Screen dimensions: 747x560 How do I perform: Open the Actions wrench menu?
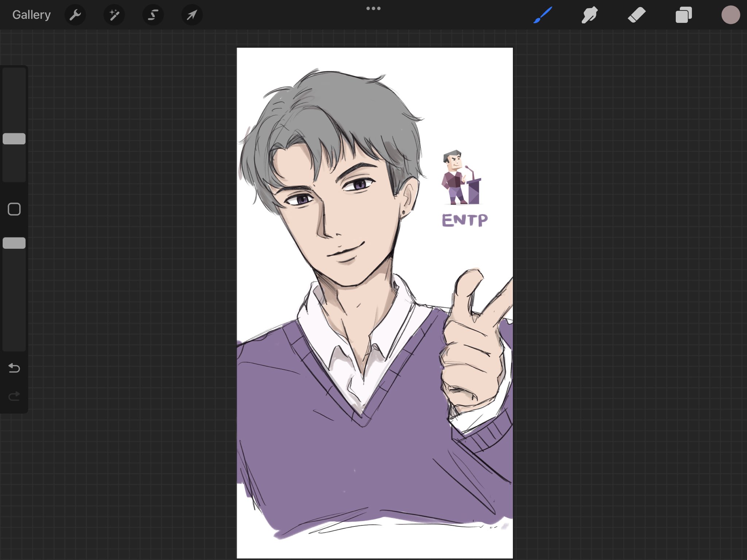(x=75, y=15)
